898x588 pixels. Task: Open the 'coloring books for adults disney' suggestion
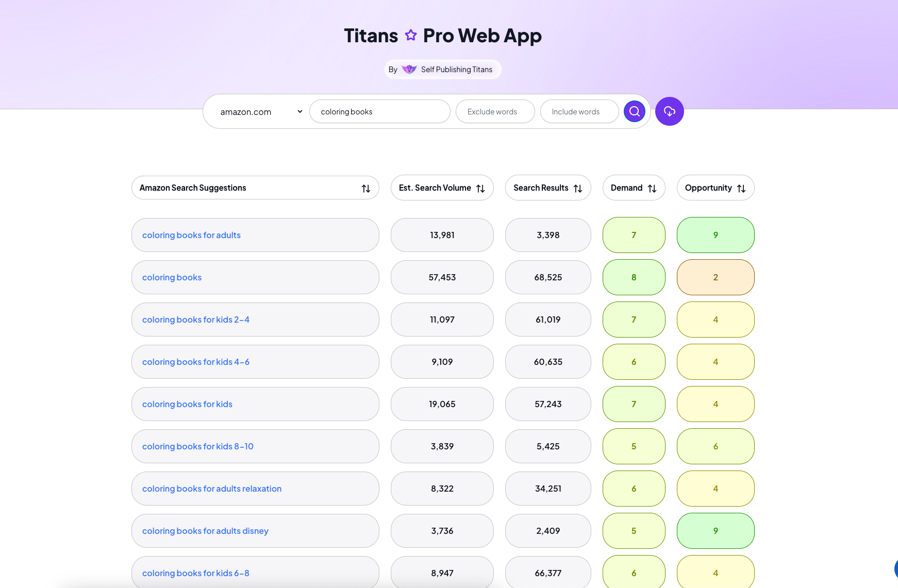point(205,531)
